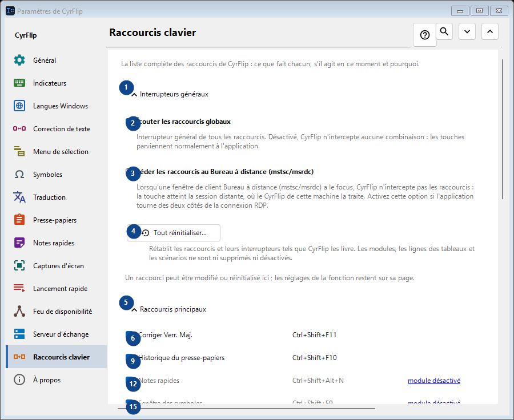Image resolution: width=514 pixels, height=420 pixels.
Task: Click the Correction de texte icon
Action: pyautogui.click(x=19, y=129)
